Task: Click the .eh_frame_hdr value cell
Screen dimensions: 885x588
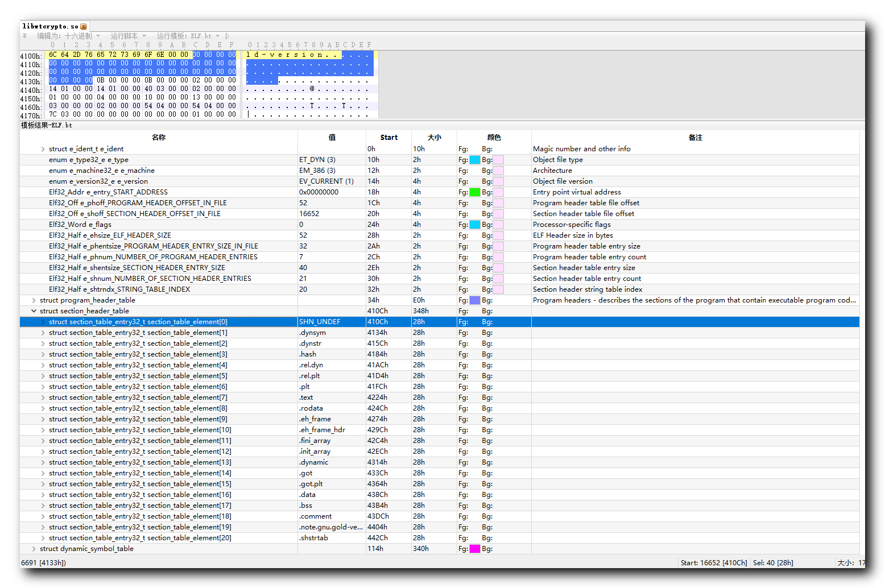Action: coord(331,430)
